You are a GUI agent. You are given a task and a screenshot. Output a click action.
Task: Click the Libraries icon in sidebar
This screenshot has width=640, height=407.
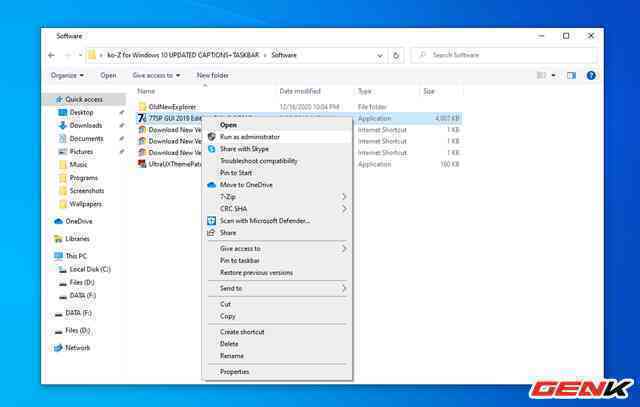[58, 239]
